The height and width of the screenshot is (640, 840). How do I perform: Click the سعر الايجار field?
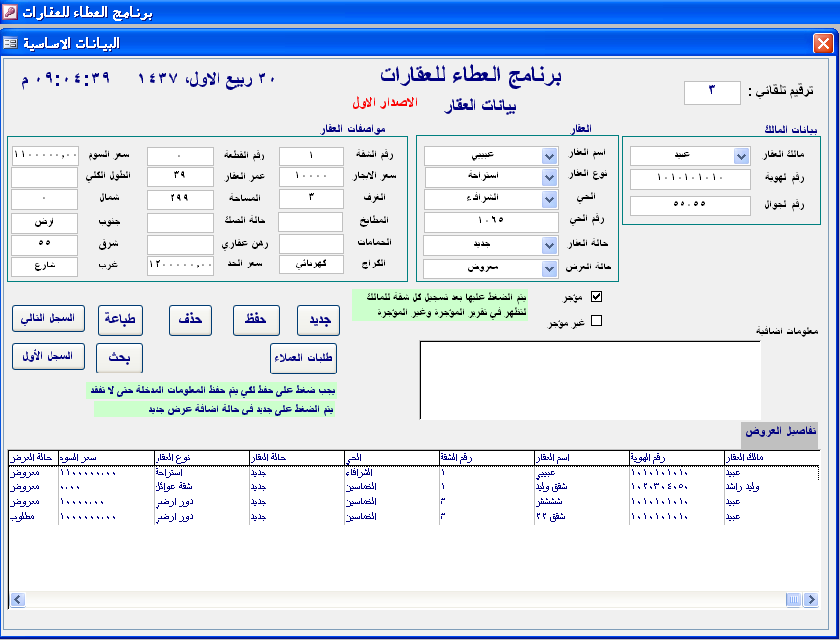point(311,177)
